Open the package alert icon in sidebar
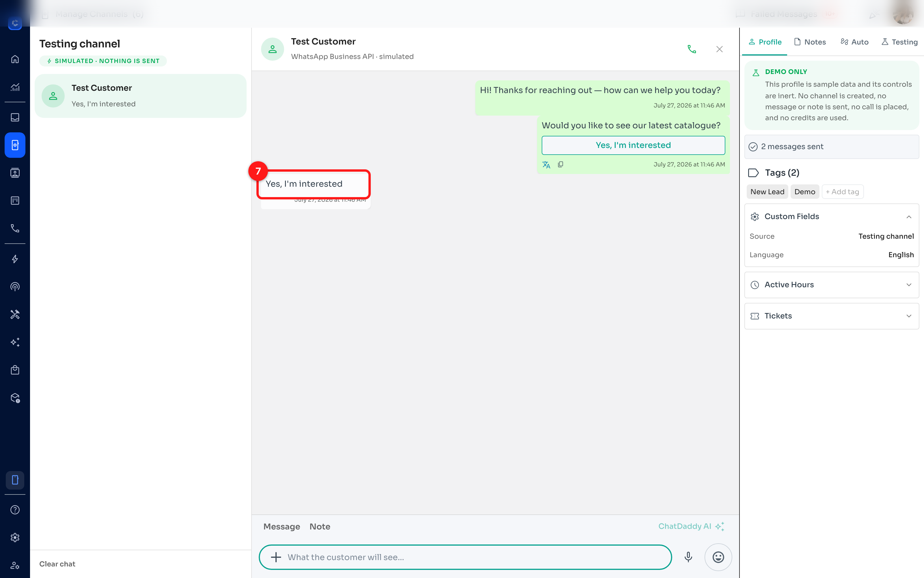 (15, 398)
